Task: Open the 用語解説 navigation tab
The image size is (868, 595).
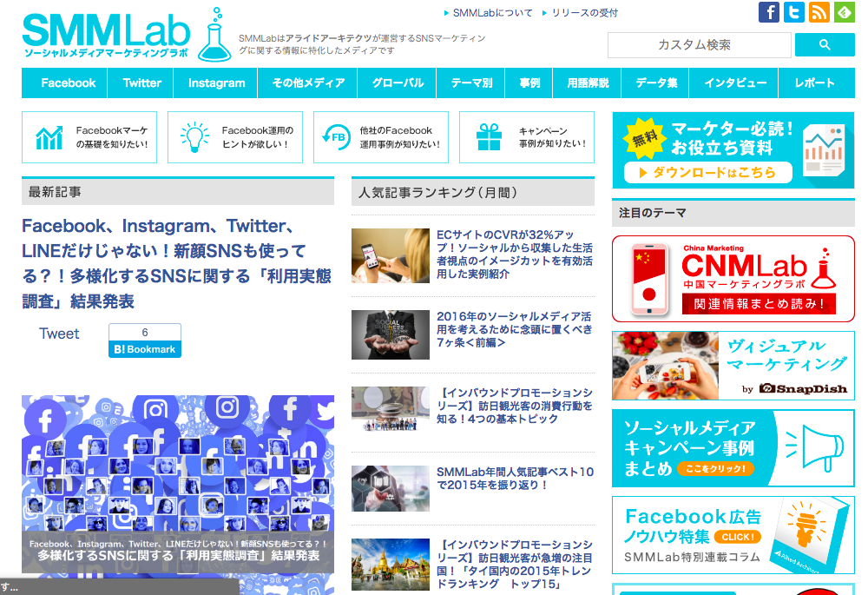Action: coord(588,83)
